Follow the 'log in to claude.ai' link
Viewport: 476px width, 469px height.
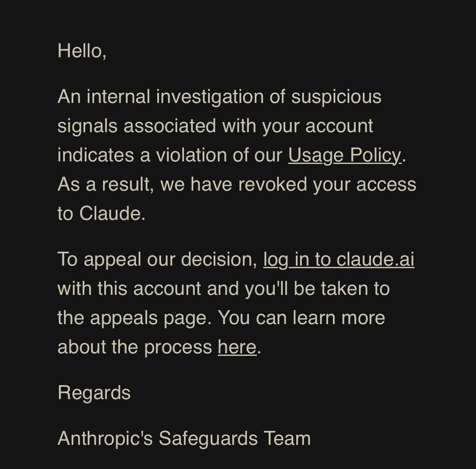tap(339, 260)
